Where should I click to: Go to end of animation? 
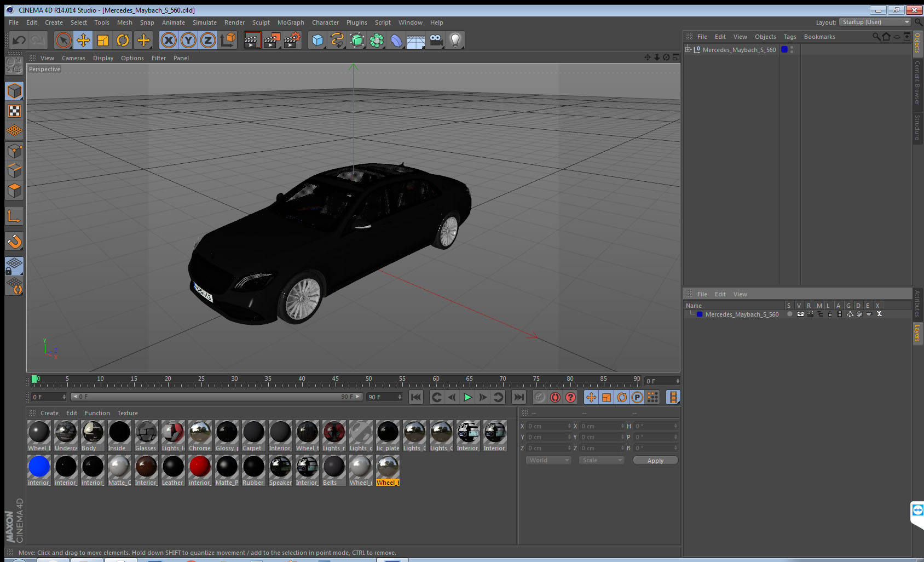point(519,397)
